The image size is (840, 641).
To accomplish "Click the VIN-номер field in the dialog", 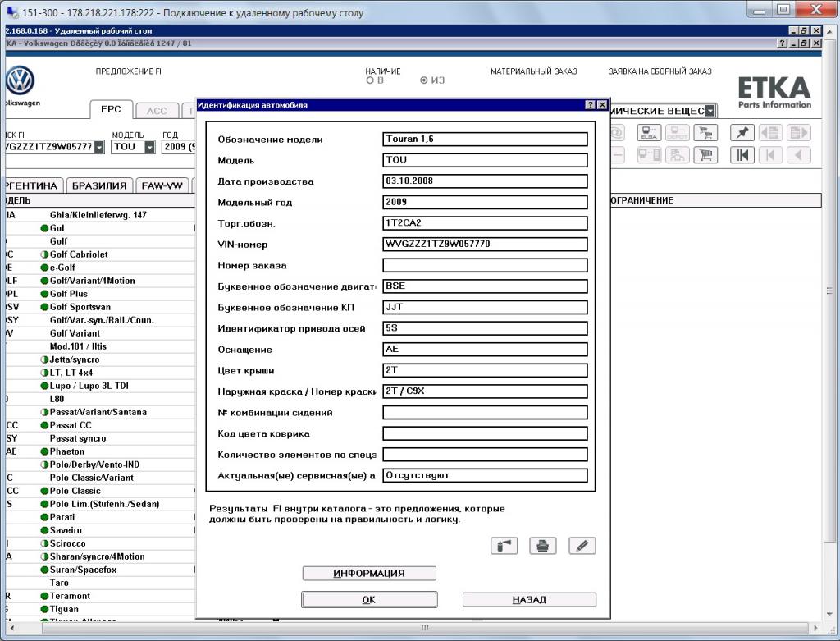I will click(485, 245).
